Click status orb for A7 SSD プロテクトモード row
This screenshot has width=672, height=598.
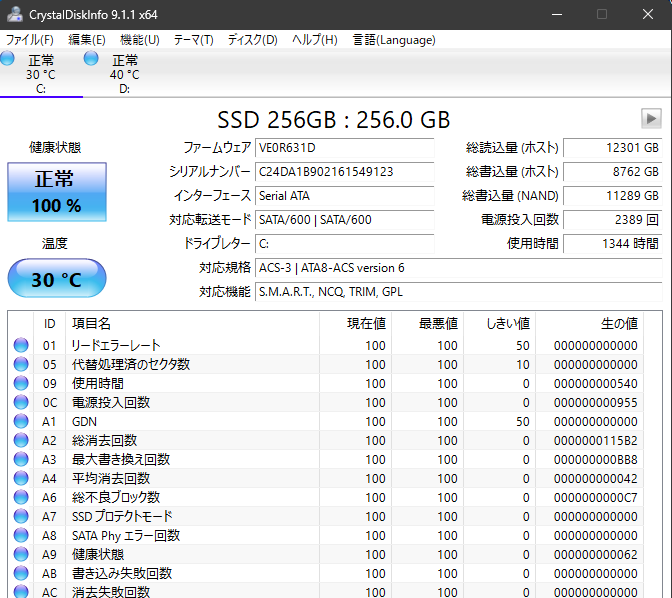pyautogui.click(x=21, y=516)
